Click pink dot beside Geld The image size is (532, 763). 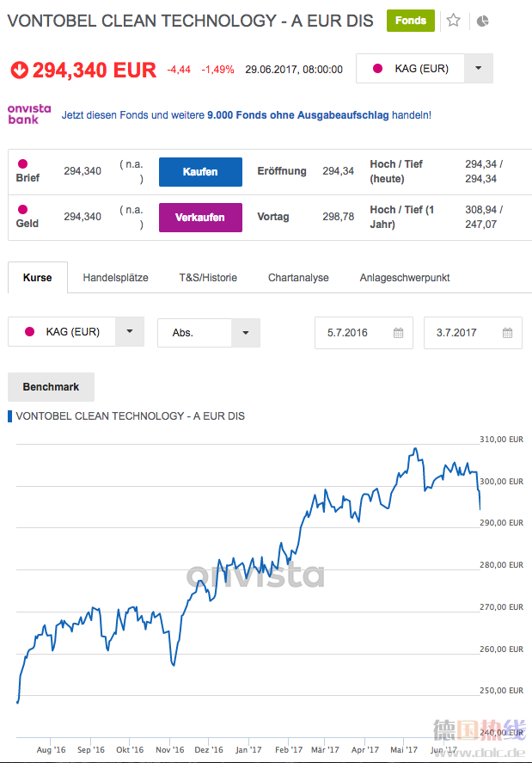click(x=22, y=209)
